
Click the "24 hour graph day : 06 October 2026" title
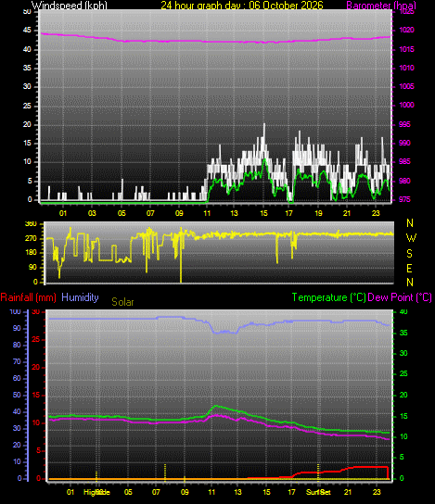coord(242,6)
